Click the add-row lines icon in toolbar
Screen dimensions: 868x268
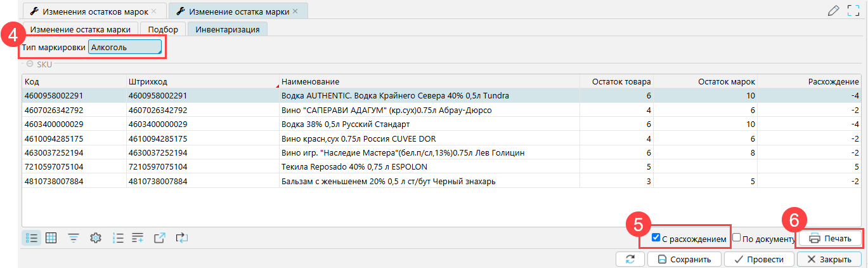[138, 238]
